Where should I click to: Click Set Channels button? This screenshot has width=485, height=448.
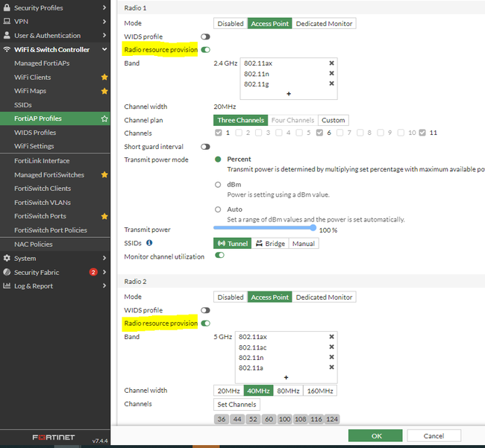[237, 405]
